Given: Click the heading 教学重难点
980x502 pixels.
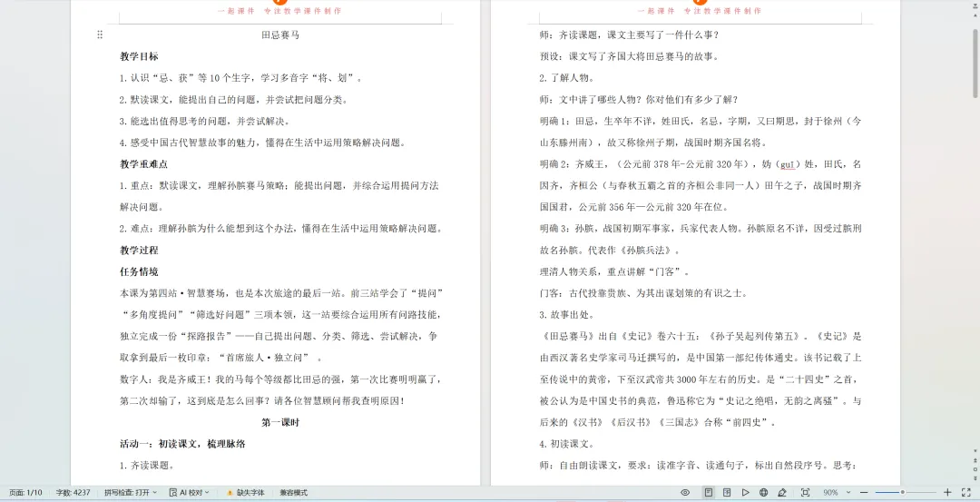Looking at the screenshot, I should click(143, 163).
